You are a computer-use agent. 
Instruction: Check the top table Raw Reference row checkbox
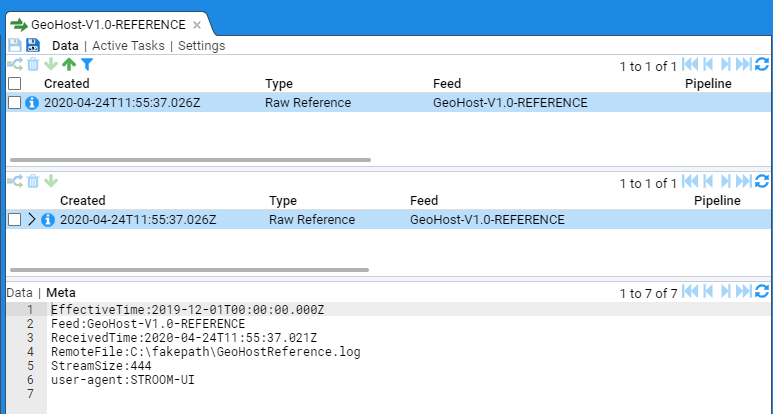pyautogui.click(x=14, y=103)
